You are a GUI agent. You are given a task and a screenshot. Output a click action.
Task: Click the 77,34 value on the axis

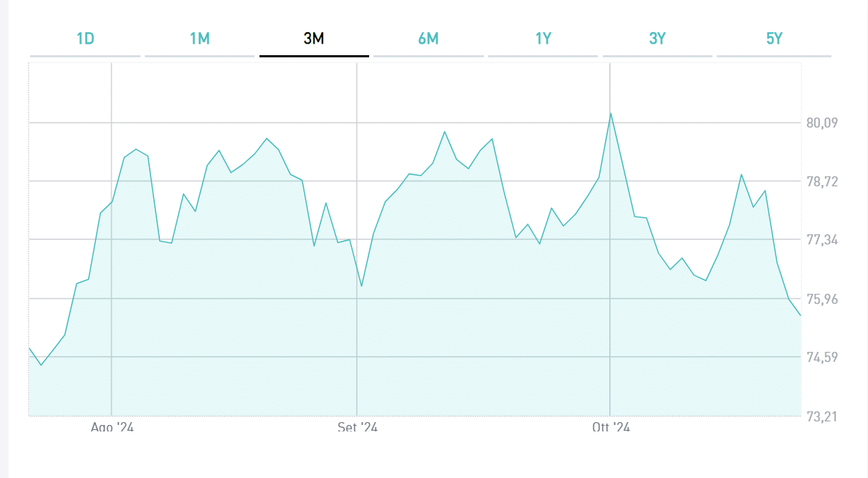point(822,240)
